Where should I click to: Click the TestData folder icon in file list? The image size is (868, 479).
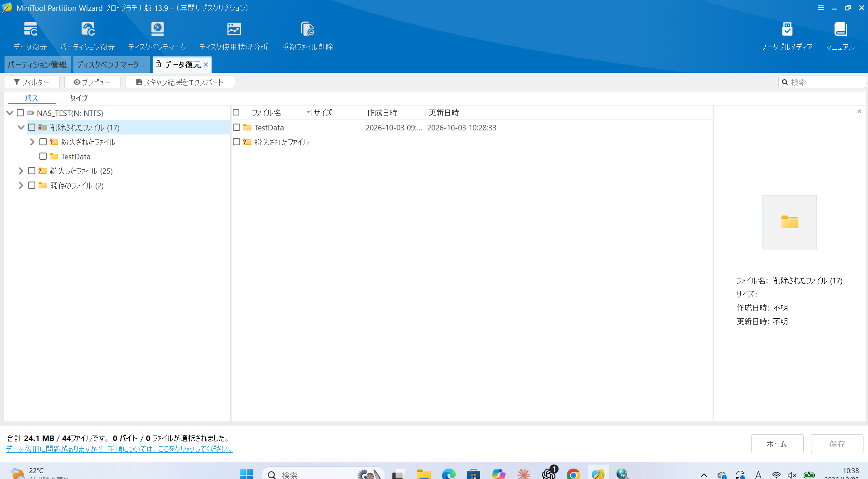[247, 128]
